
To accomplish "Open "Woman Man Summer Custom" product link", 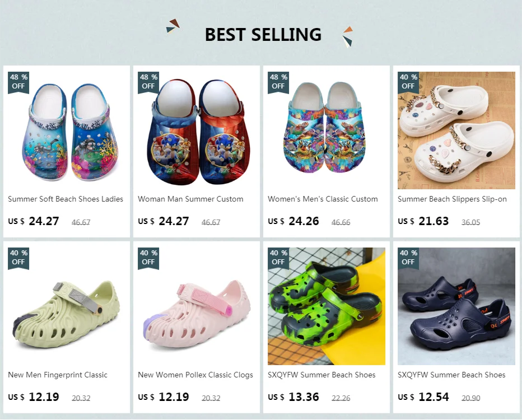I will pos(190,199).
